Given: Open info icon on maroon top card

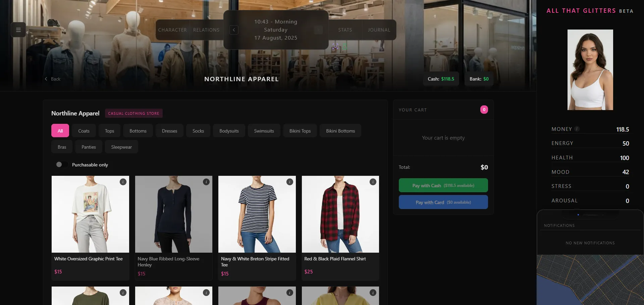Looking at the screenshot, I should click(290, 293).
